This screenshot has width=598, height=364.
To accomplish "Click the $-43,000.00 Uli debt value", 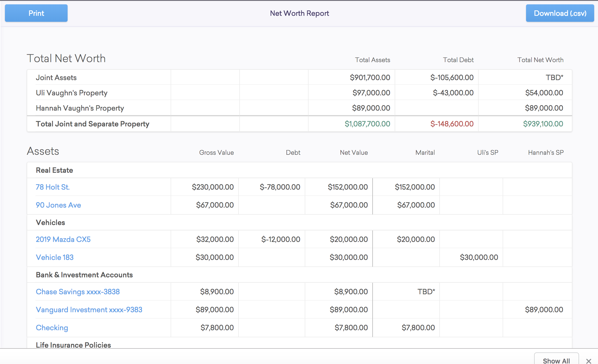I will [x=453, y=93].
